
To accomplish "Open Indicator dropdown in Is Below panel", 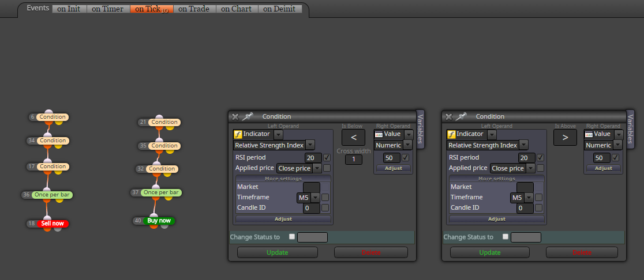I will [x=278, y=134].
